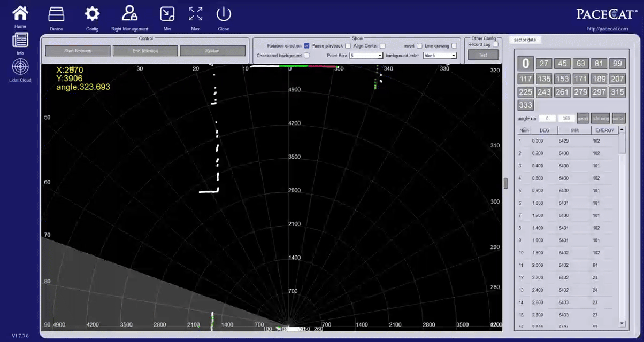Select sector 207 button

617,79
